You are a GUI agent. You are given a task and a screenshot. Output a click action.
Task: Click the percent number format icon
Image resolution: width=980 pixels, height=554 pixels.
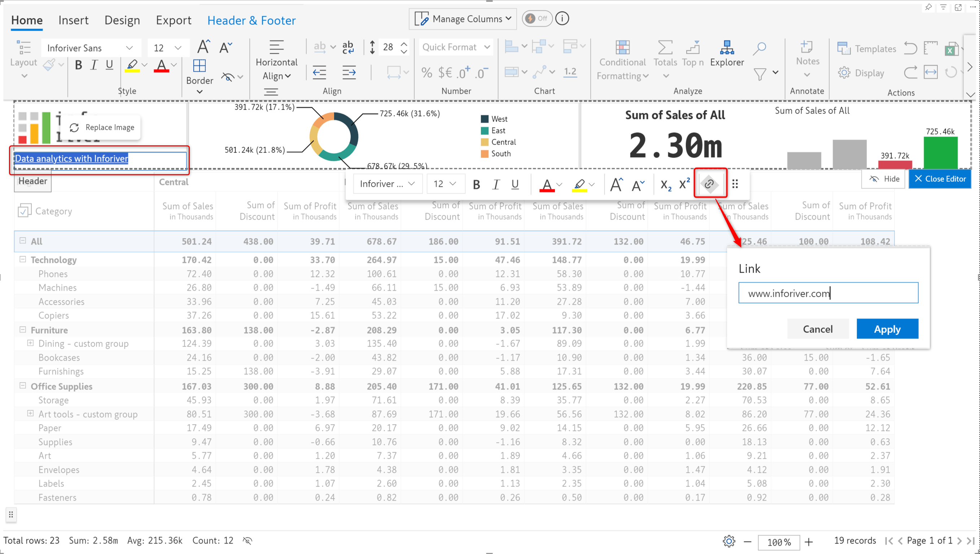426,72
